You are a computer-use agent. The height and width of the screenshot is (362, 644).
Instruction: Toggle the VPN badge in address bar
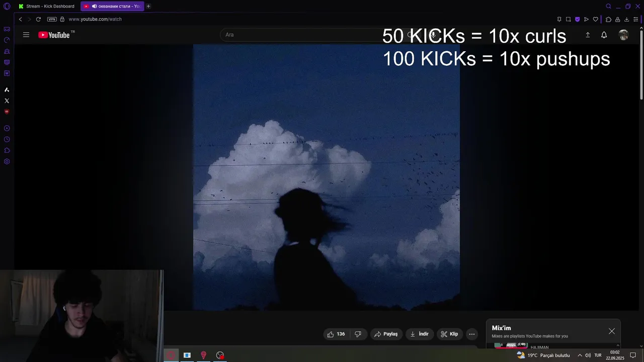click(x=52, y=19)
